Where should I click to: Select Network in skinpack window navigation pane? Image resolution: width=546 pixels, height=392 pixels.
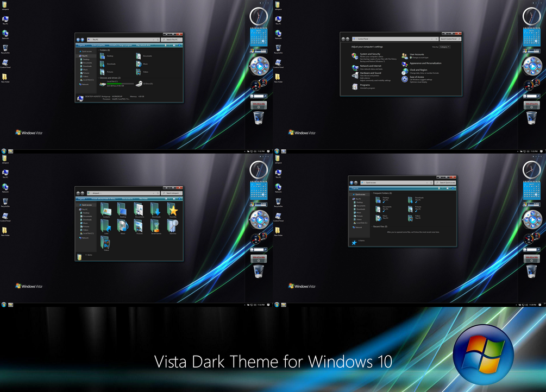[84, 238]
